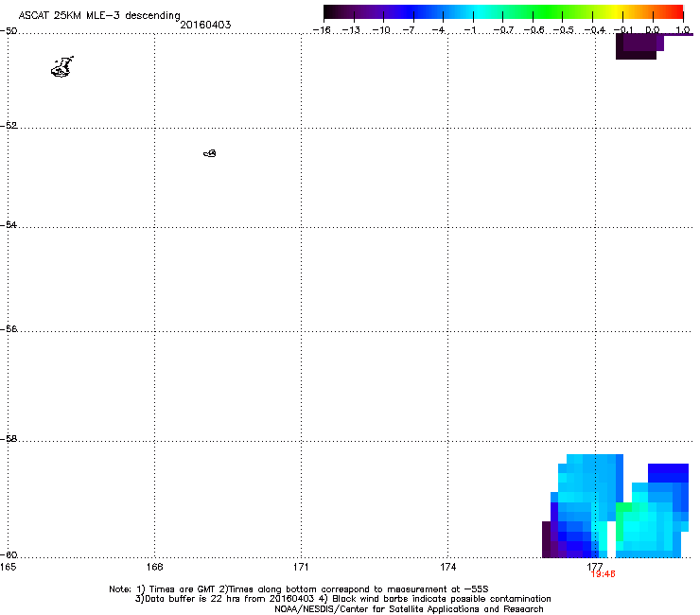
Task: Click the color bar label -13
Action: click(x=351, y=30)
